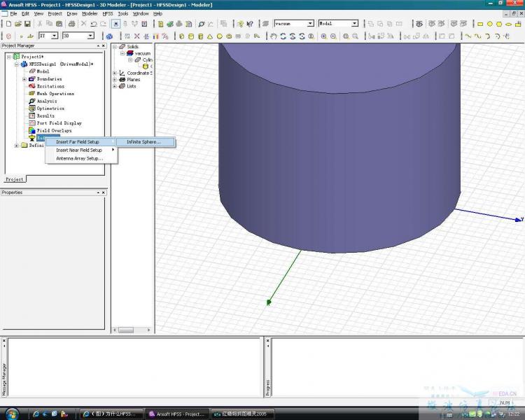Expand the Planes node in model tree
This screenshot has height=420, width=525.
click(x=115, y=80)
